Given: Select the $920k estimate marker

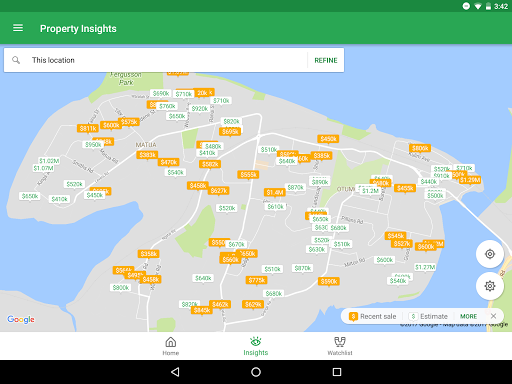Looking at the screenshot, I should point(200,109).
